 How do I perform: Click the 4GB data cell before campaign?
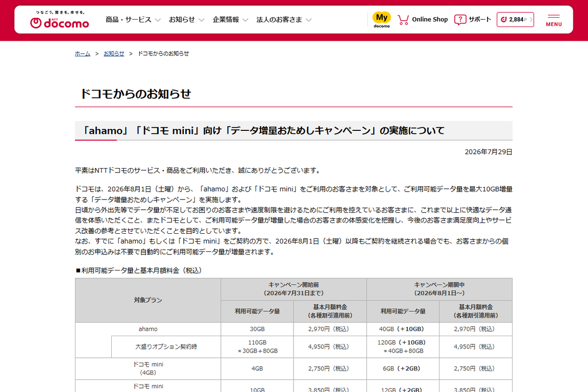(x=257, y=368)
